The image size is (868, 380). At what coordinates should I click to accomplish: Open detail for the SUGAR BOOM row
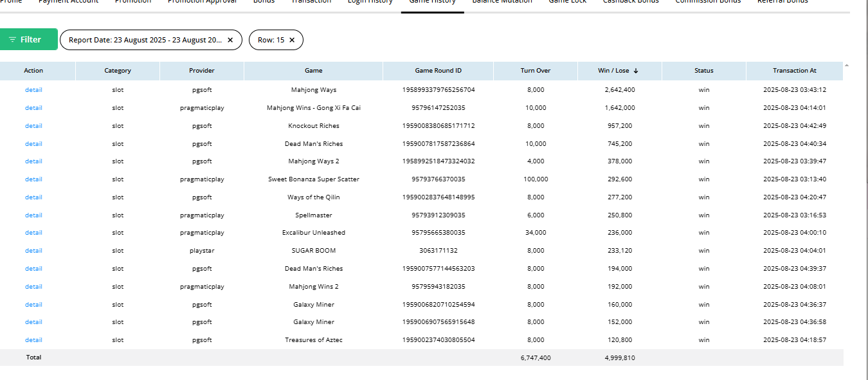tap(33, 251)
